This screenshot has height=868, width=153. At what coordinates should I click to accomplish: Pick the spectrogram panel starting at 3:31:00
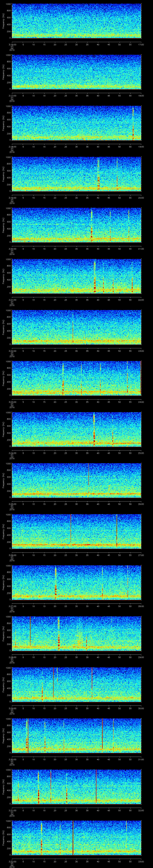coord(77,786)
